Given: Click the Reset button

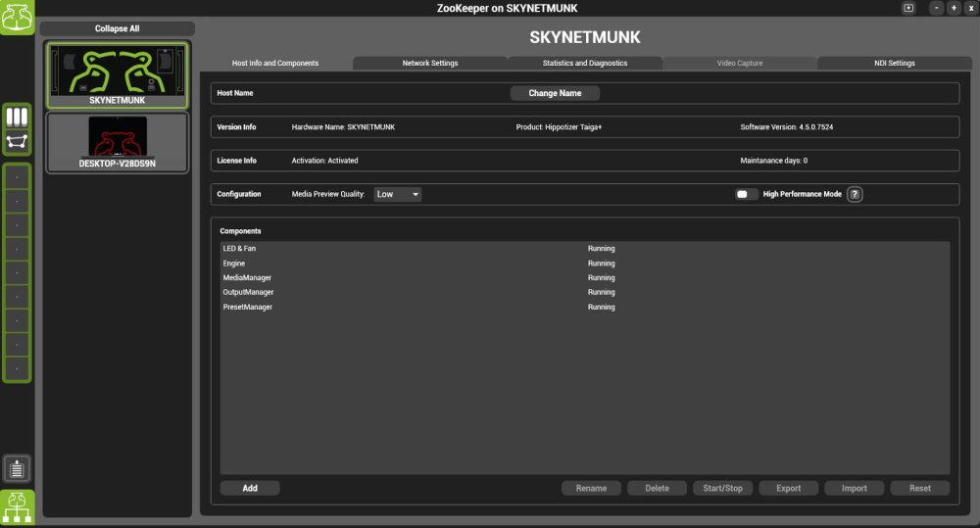Looking at the screenshot, I should point(920,488).
